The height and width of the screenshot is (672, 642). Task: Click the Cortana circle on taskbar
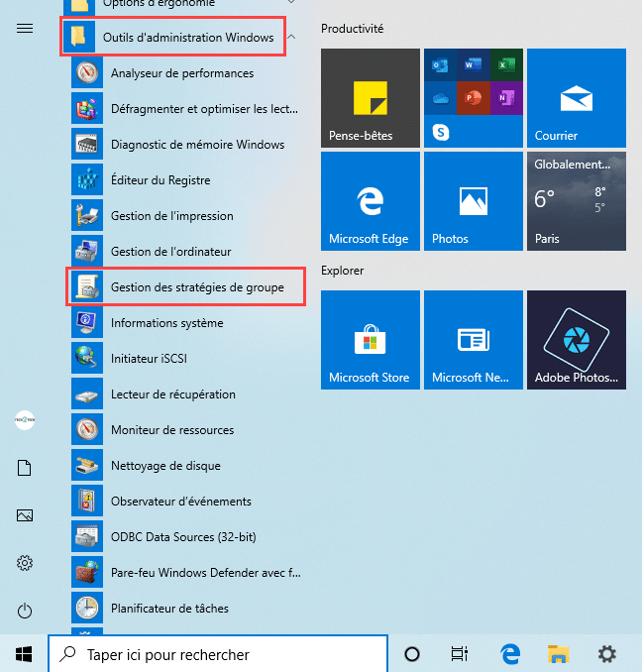point(412,654)
